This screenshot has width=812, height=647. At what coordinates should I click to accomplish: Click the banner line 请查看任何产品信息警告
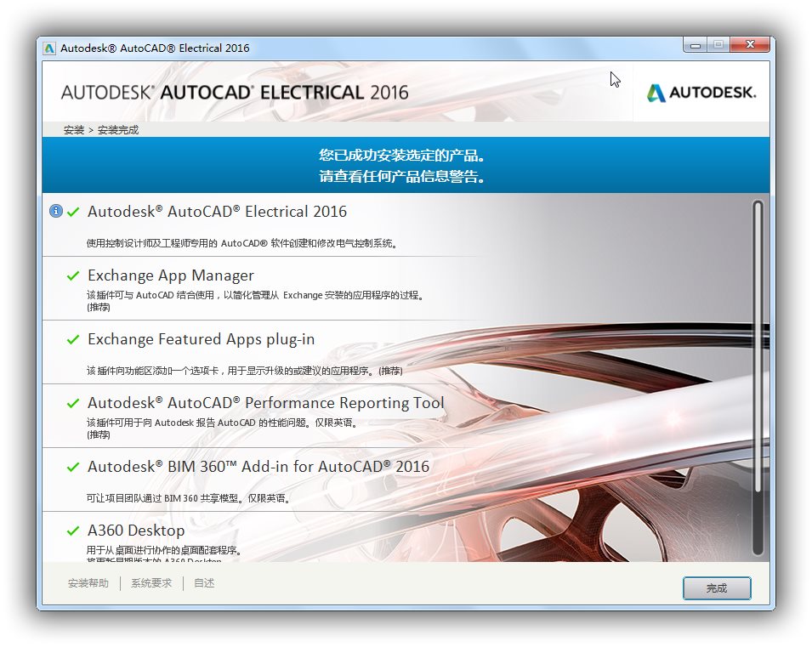click(x=402, y=177)
